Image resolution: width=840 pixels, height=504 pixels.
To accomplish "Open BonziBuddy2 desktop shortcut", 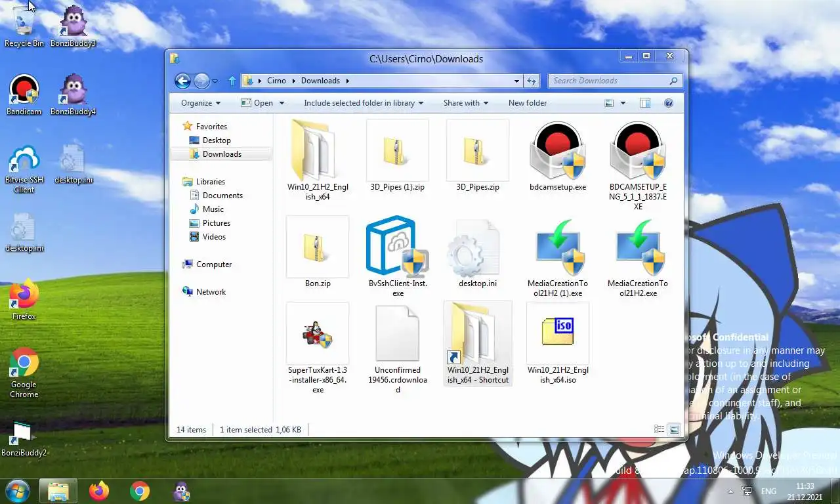I will [24, 438].
